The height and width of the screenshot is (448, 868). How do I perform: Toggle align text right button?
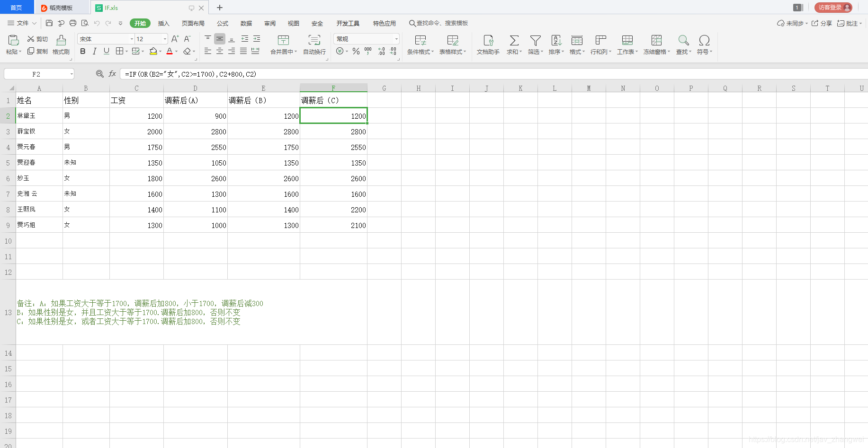click(x=232, y=51)
